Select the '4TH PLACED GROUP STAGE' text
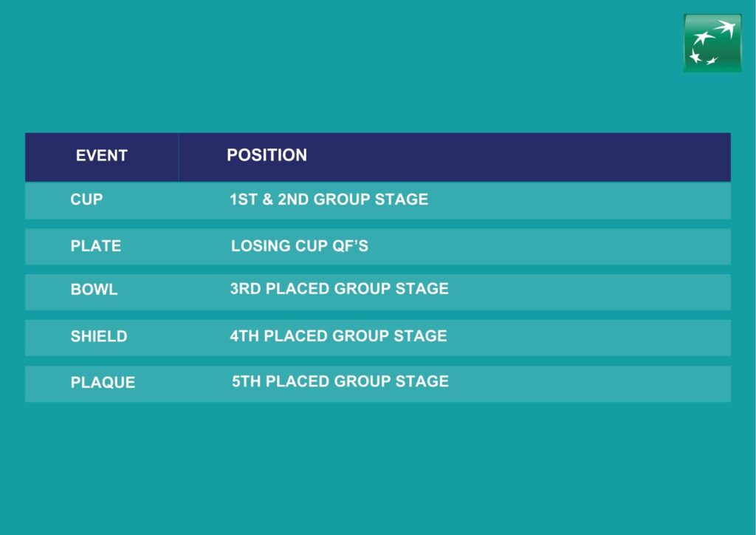 click(x=338, y=335)
